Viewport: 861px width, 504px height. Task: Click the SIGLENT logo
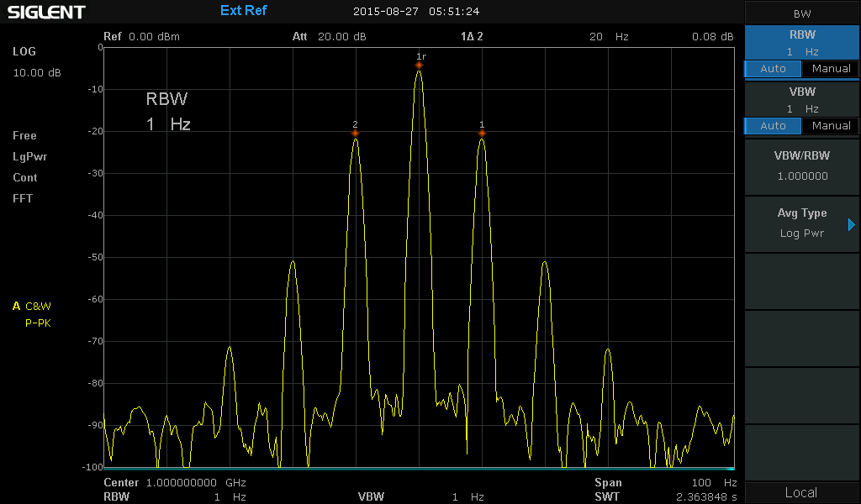click(46, 12)
